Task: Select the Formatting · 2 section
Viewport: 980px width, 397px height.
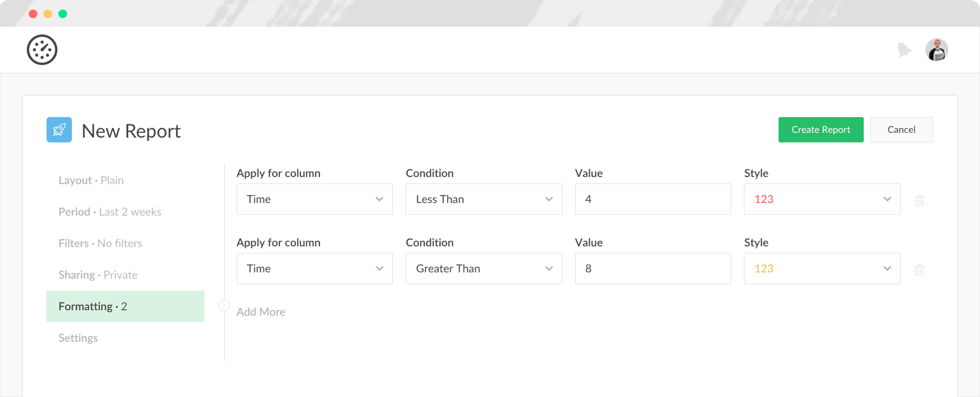Action: click(x=125, y=306)
